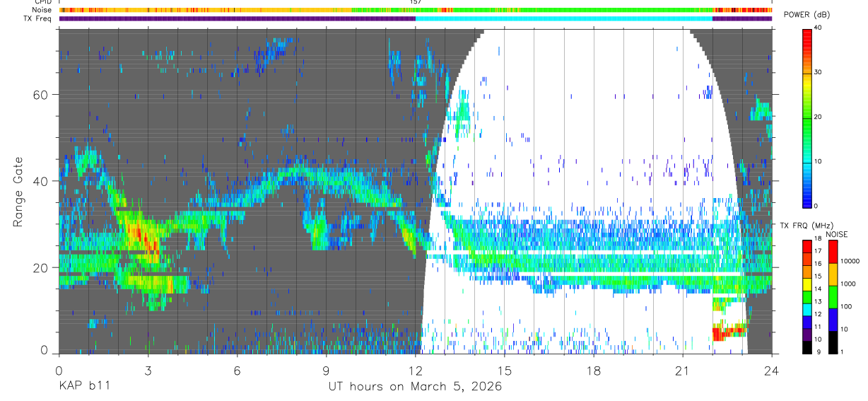Click the 'TX FRQ (MHz)' legend title
Screen dimensions: 868x401
[x=807, y=226]
